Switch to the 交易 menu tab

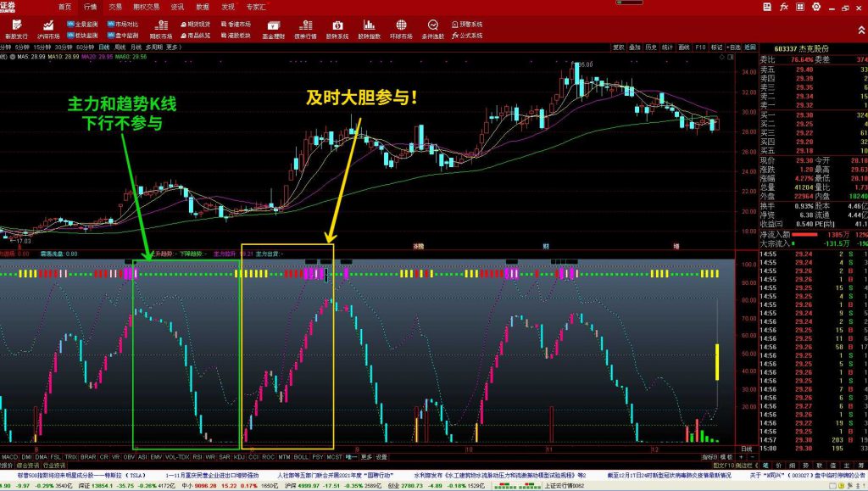115,7
